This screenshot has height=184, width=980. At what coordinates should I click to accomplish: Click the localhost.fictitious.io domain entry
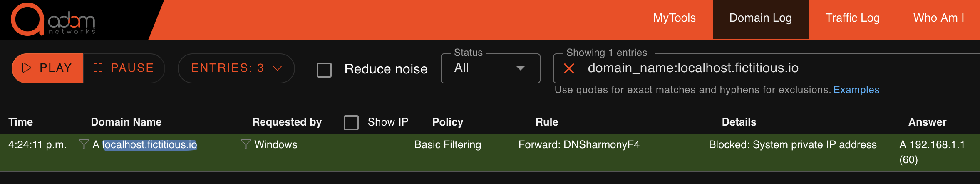(x=150, y=144)
